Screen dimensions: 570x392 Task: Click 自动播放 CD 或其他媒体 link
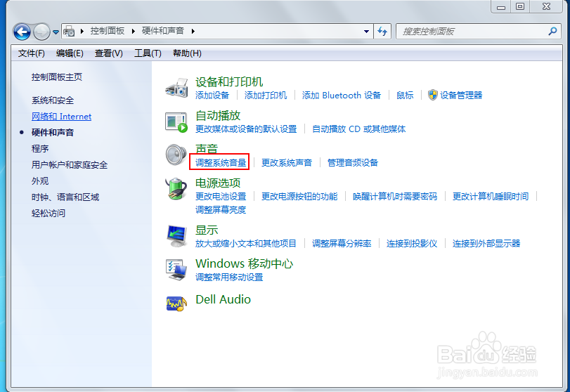coord(358,129)
